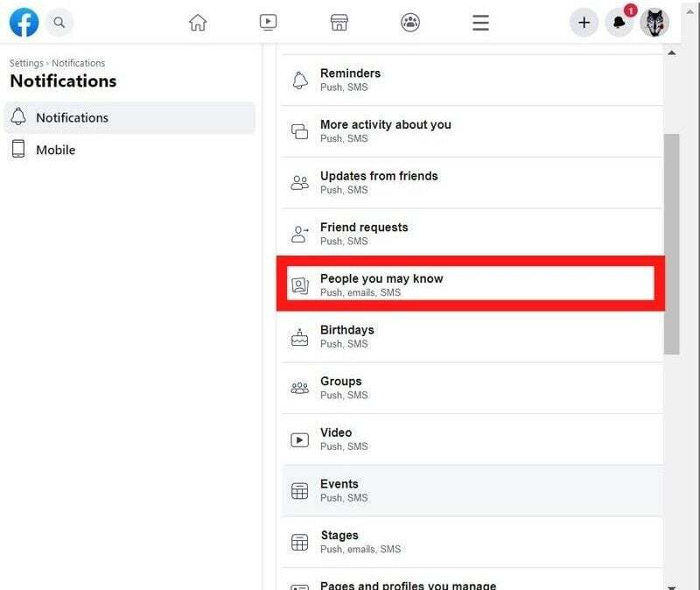Click the Video play icon in list

click(x=300, y=440)
